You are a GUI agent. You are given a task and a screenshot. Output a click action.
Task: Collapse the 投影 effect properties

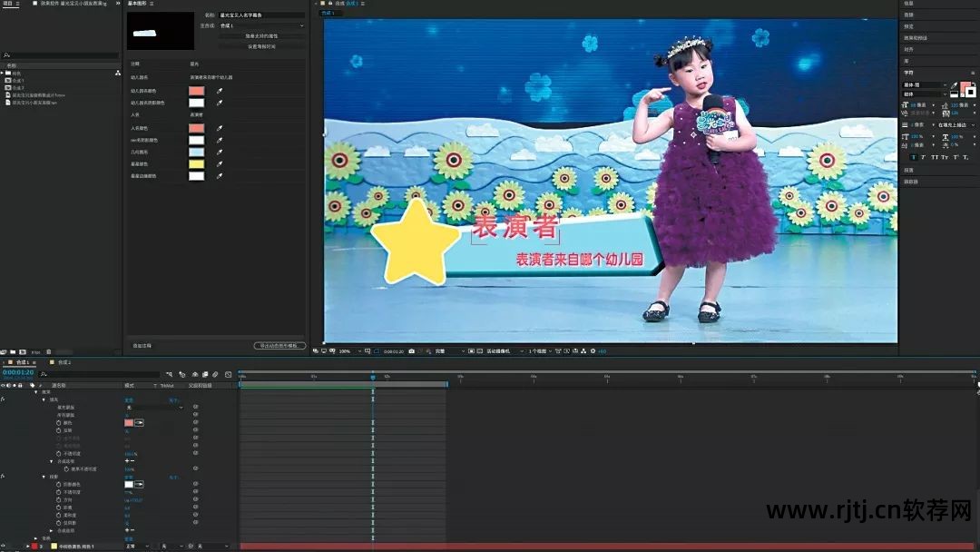[x=44, y=477]
